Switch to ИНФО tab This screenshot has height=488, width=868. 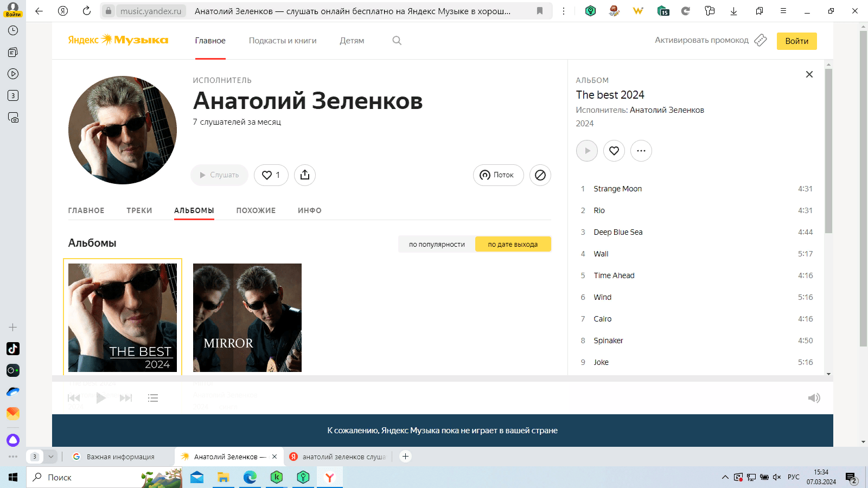tap(310, 210)
